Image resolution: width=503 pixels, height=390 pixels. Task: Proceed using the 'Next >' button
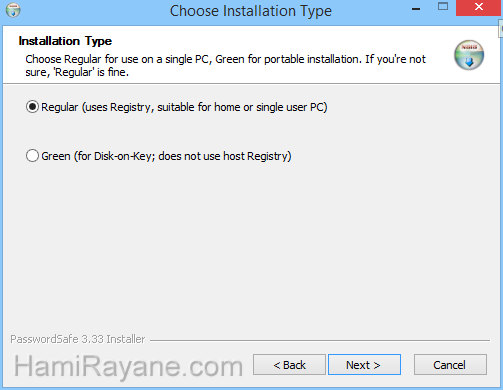point(364,365)
